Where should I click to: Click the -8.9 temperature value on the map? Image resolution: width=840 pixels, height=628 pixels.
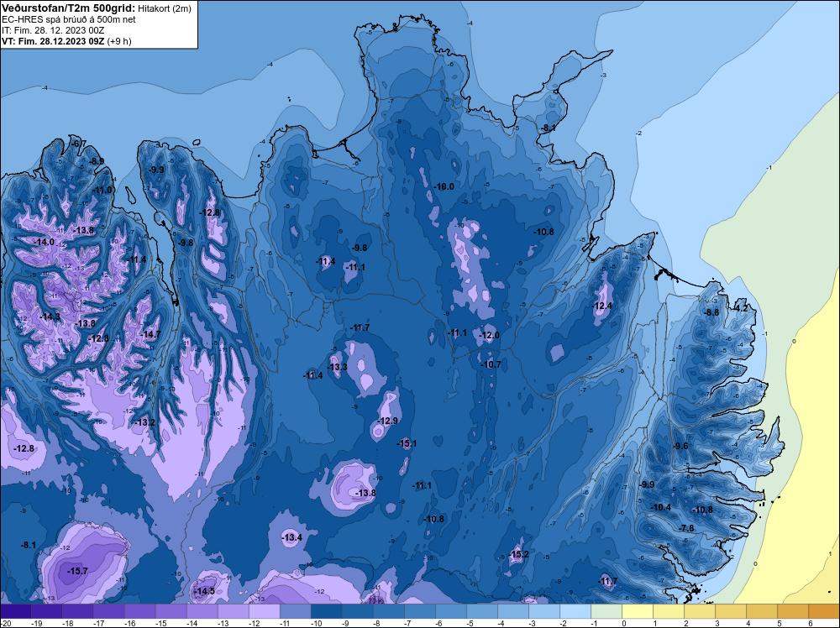96,161
